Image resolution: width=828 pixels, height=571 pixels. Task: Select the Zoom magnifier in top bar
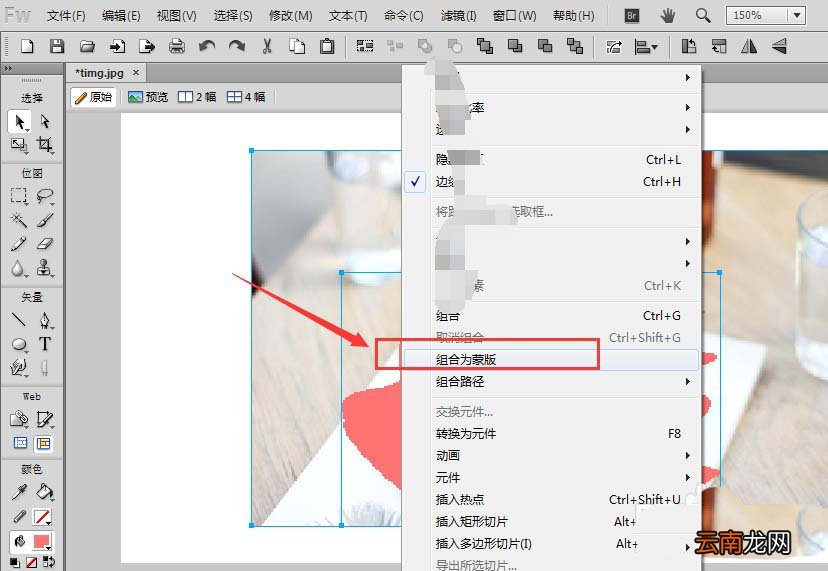(x=703, y=16)
